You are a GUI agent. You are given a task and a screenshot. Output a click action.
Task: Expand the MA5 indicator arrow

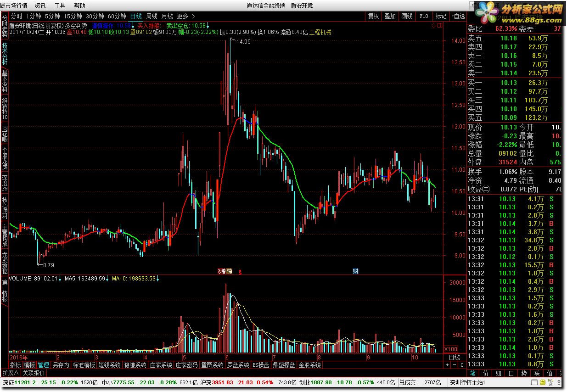tap(107, 278)
